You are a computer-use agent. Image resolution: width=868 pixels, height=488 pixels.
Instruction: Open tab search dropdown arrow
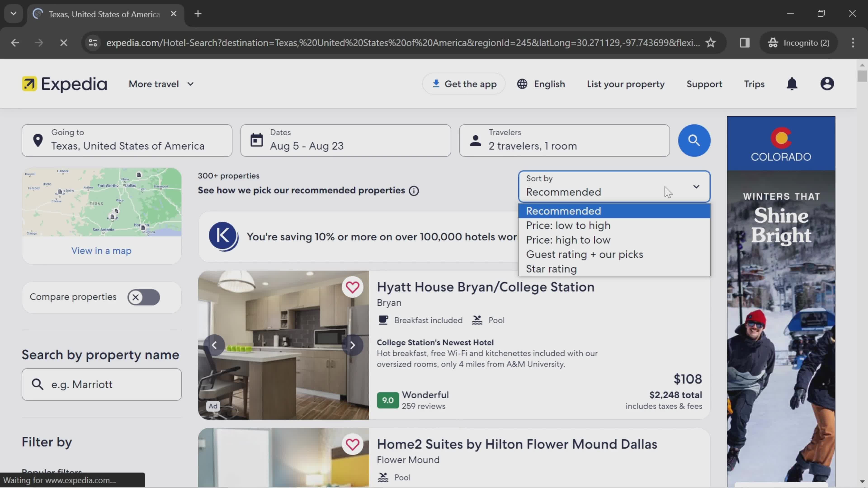(14, 14)
